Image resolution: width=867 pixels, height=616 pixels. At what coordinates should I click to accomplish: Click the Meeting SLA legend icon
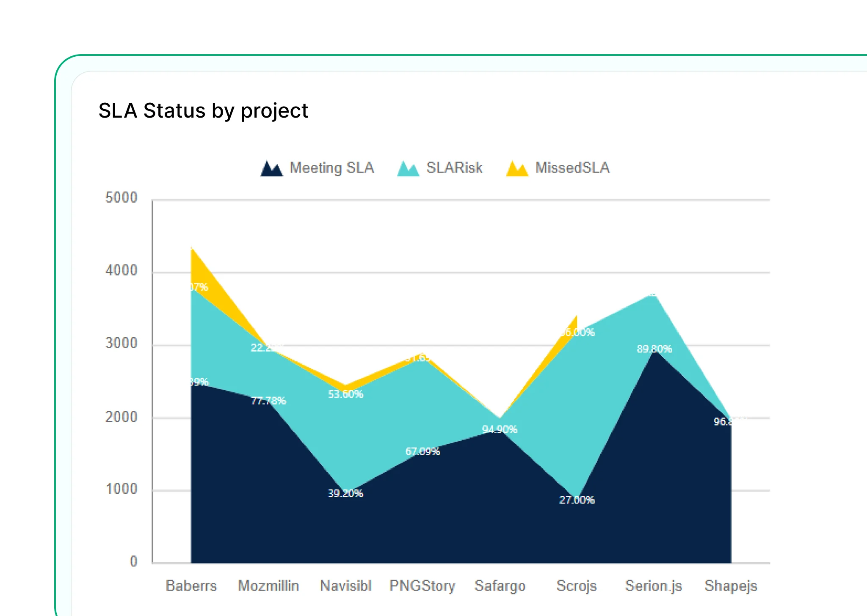coord(271,168)
